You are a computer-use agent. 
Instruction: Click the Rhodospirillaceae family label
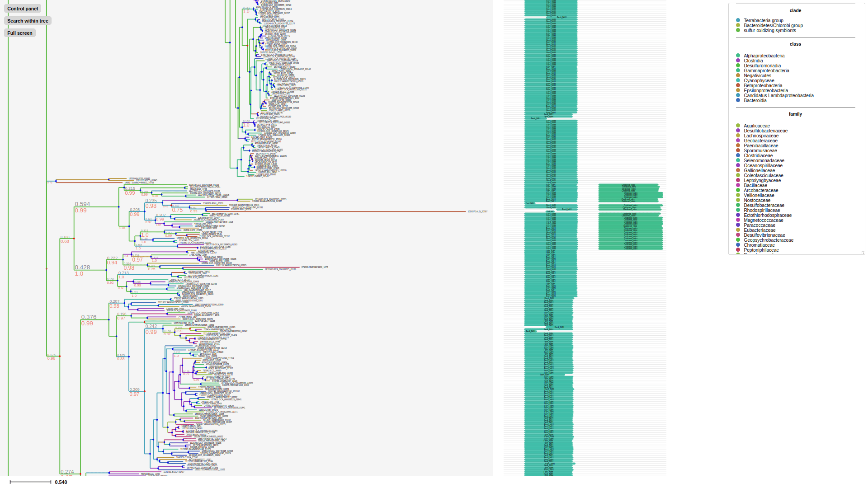pos(762,210)
